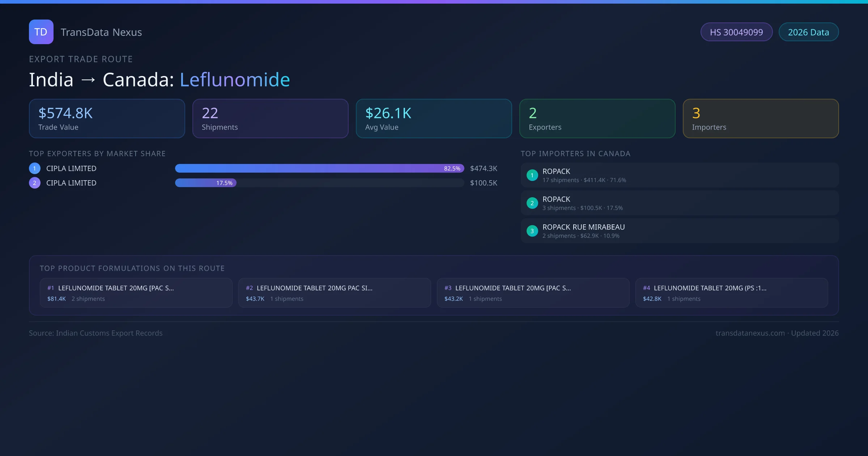Click importer rank 3 green circle

(532, 231)
